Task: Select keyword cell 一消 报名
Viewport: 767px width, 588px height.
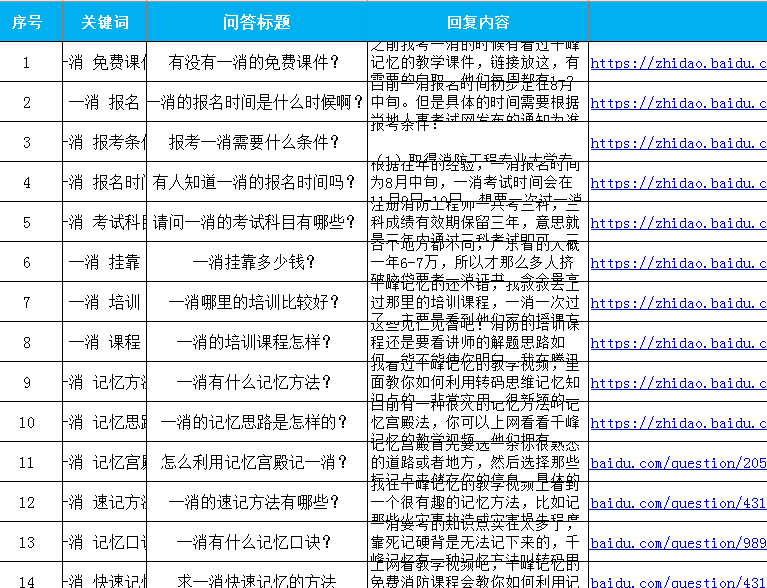Action: click(105, 102)
